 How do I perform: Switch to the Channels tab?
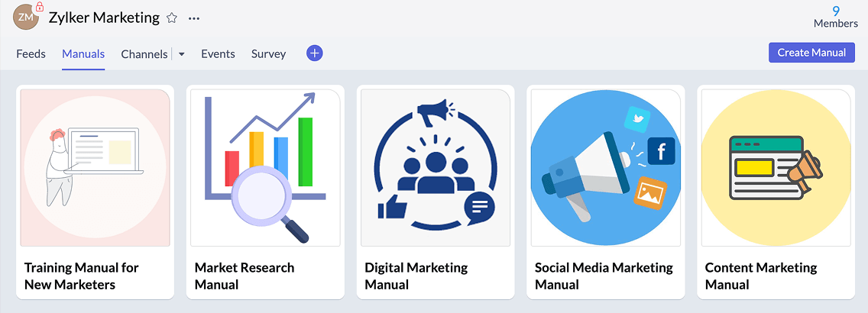[144, 54]
